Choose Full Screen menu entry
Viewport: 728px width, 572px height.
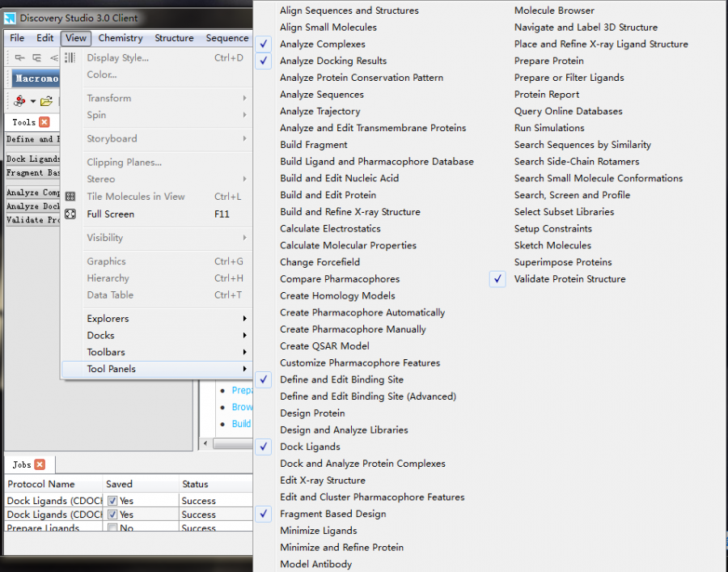[x=157, y=214]
